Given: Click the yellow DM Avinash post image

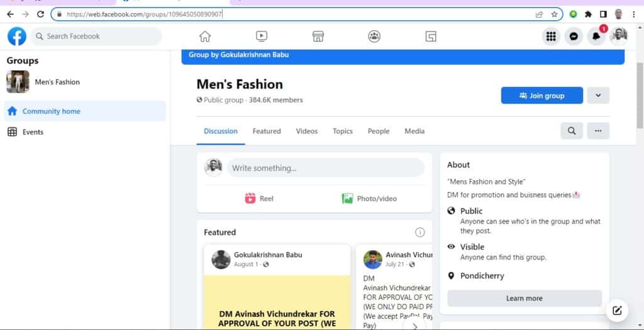Looking at the screenshot, I should click(x=277, y=302).
